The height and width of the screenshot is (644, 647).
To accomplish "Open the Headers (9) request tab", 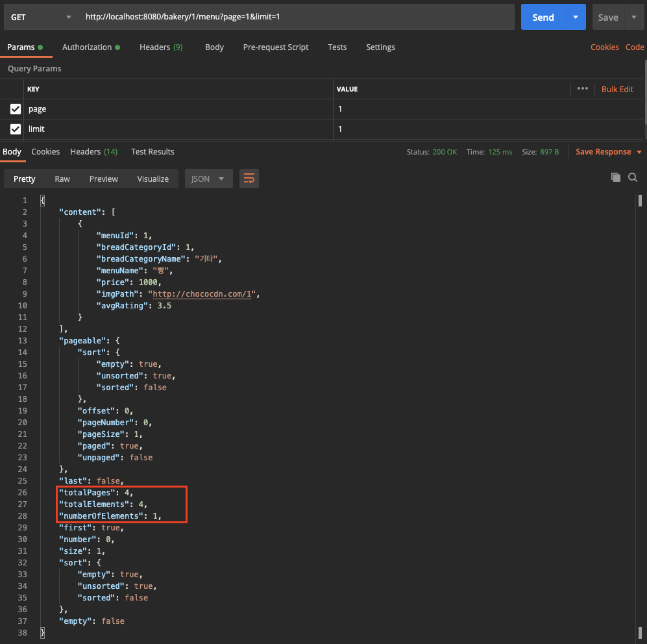I will (161, 47).
